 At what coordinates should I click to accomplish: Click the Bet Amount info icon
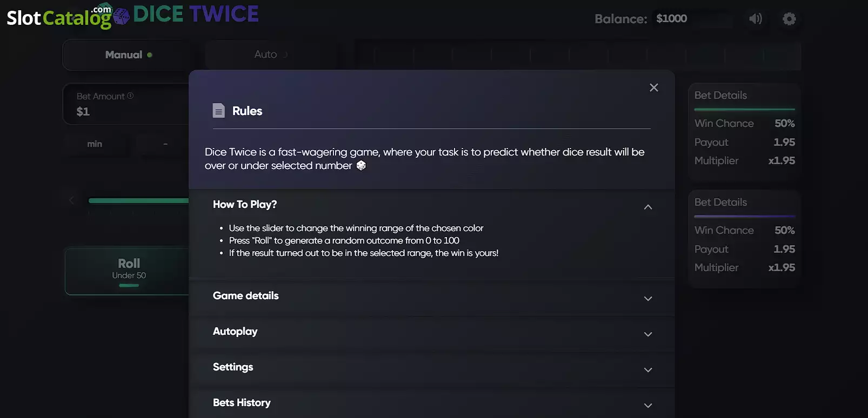[x=130, y=96]
